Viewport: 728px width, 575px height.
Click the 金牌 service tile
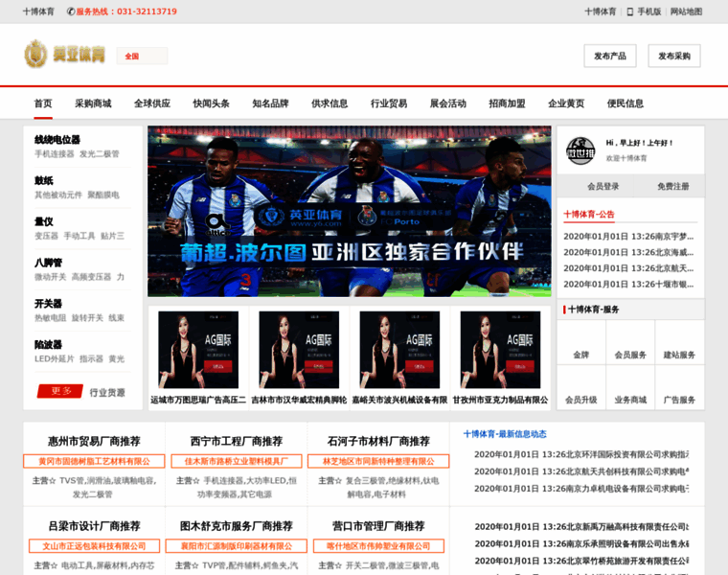pyautogui.click(x=580, y=342)
